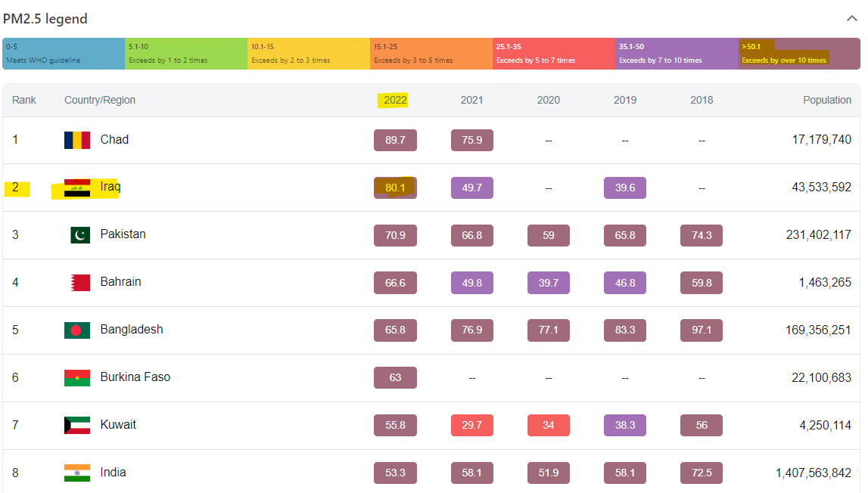Click the Bangladesh flag icon

pyautogui.click(x=77, y=330)
